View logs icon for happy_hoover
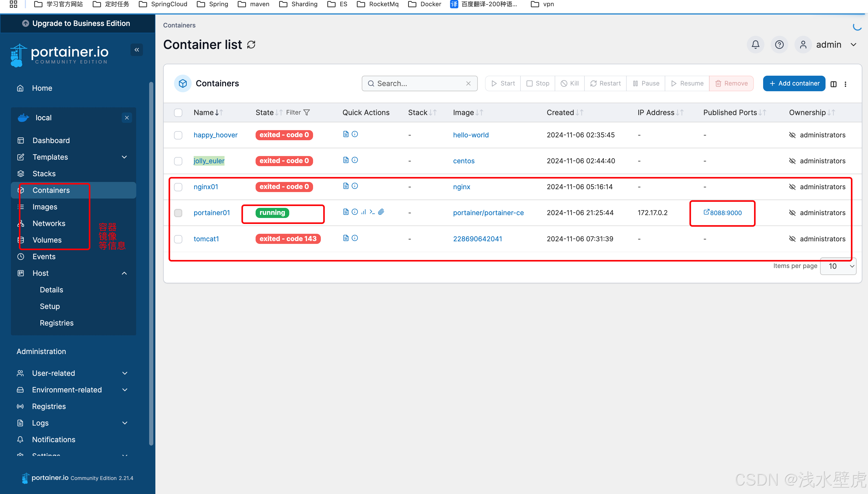The width and height of the screenshot is (868, 494). pos(346,134)
